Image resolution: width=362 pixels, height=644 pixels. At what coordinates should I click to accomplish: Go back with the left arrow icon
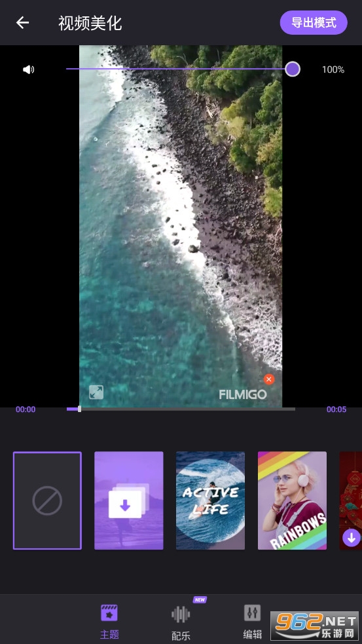point(22,22)
